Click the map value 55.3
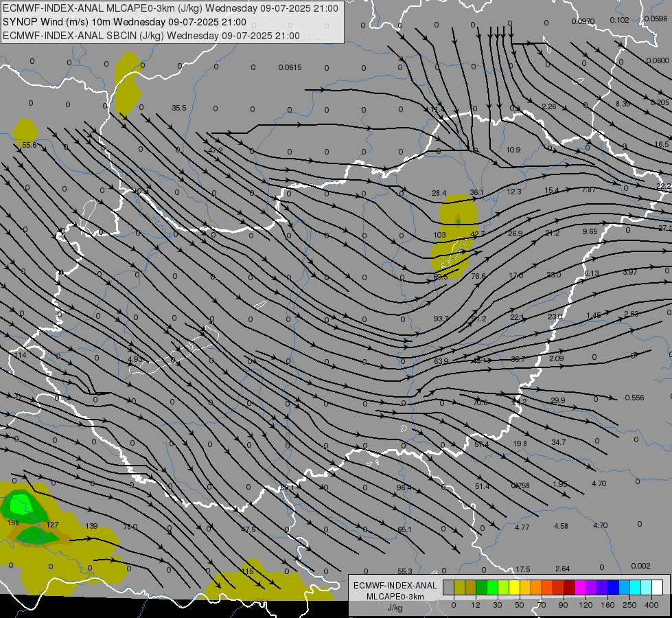This screenshot has width=672, height=618. [404, 571]
